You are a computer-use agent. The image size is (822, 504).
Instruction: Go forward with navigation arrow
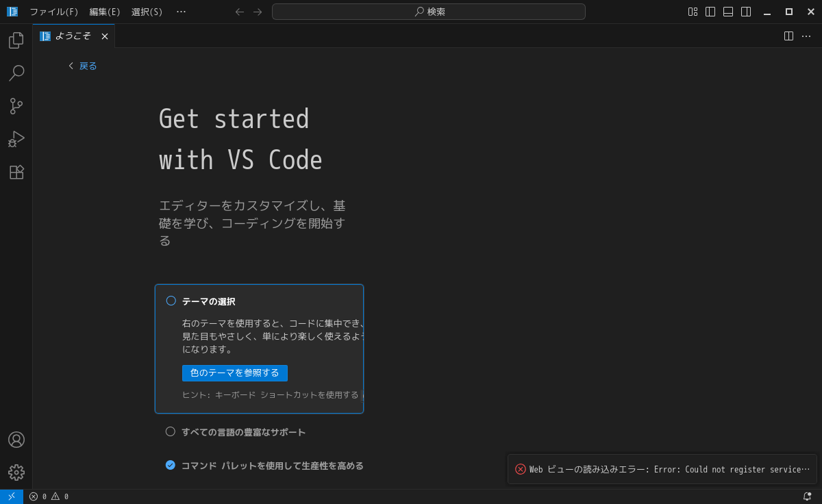(258, 12)
